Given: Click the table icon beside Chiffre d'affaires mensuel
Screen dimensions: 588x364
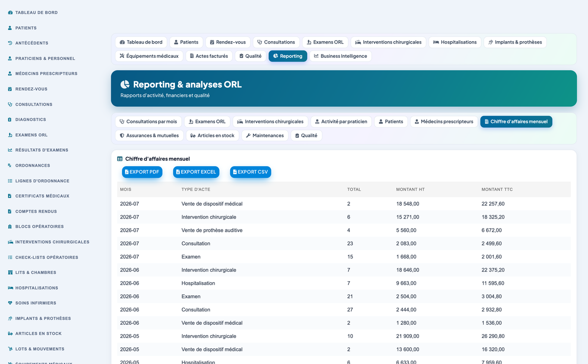Looking at the screenshot, I should click(120, 159).
